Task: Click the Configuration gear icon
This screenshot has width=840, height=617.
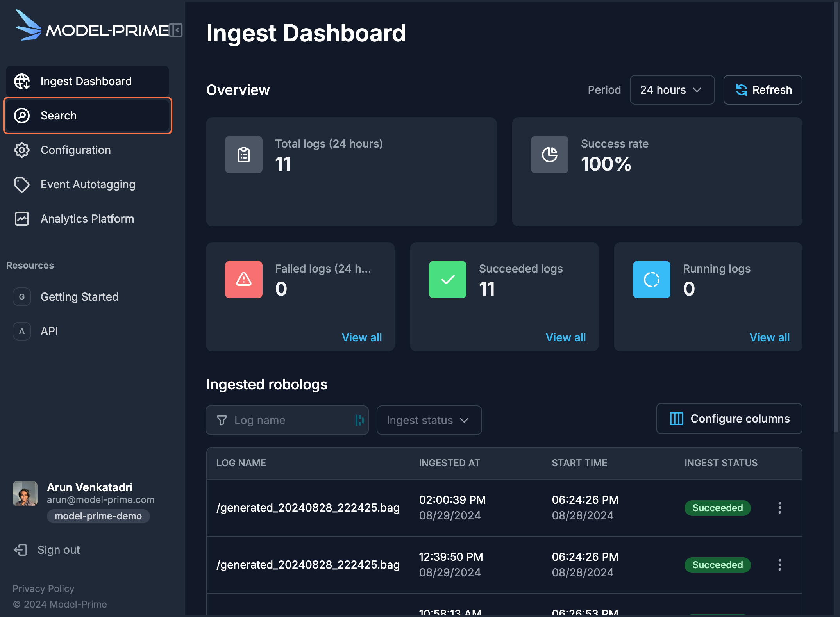Action: [x=22, y=150]
